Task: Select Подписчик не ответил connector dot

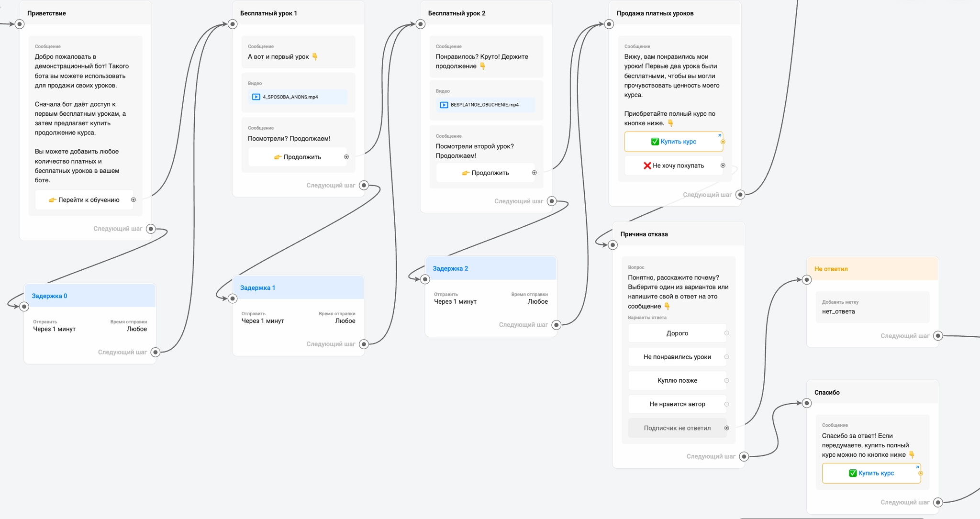Action: click(726, 428)
